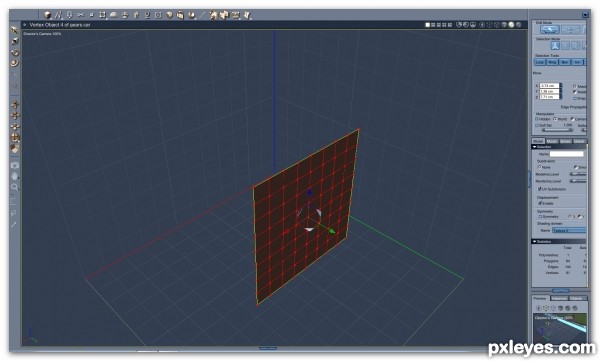The image size is (600, 361).
Task: Click the first Edit Mode button in right panel
Action: (x=549, y=29)
